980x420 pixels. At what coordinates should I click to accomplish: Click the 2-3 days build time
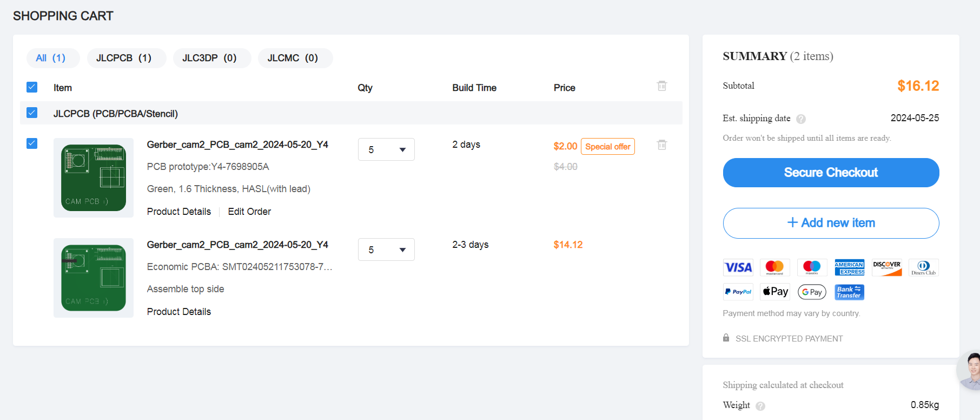471,245
